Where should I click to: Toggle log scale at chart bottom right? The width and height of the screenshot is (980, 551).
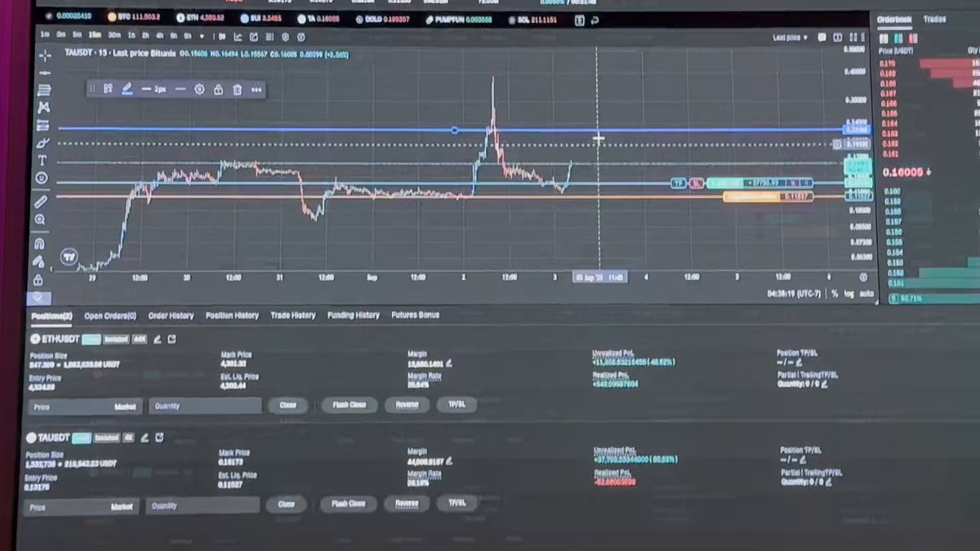(x=848, y=293)
